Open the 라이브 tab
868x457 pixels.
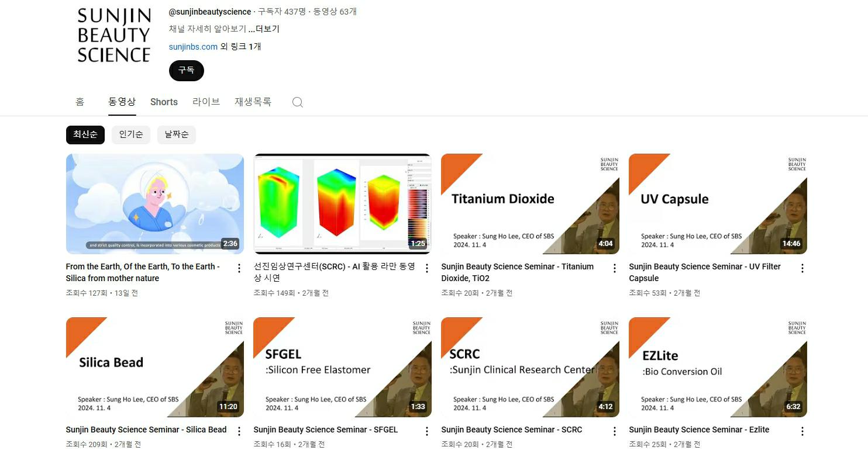pos(206,102)
